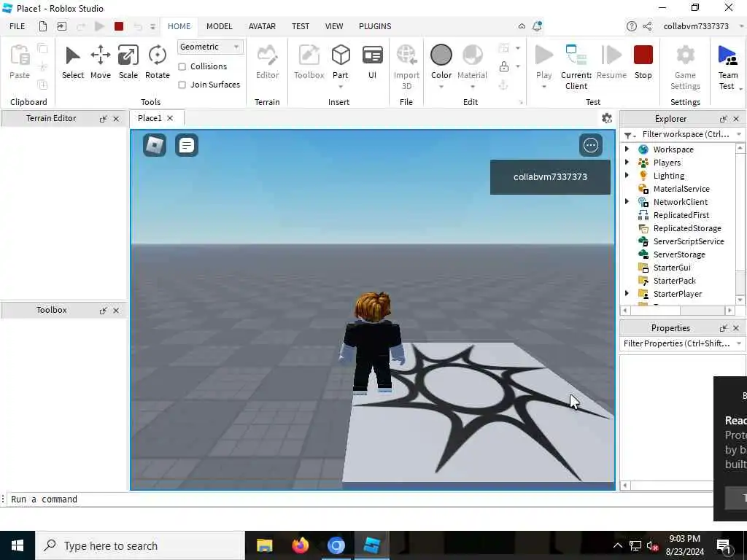Viewport: 747px width, 560px height.
Task: Switch to the TEST tab
Action: click(301, 26)
